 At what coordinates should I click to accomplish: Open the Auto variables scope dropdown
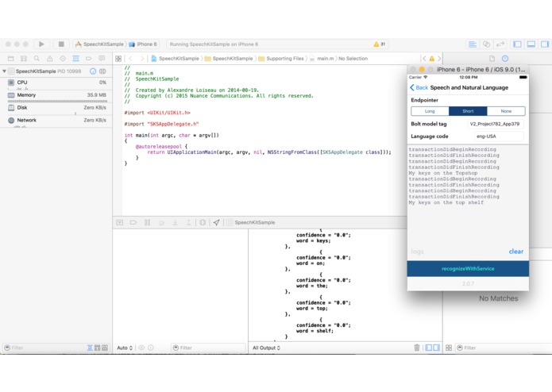pos(125,348)
